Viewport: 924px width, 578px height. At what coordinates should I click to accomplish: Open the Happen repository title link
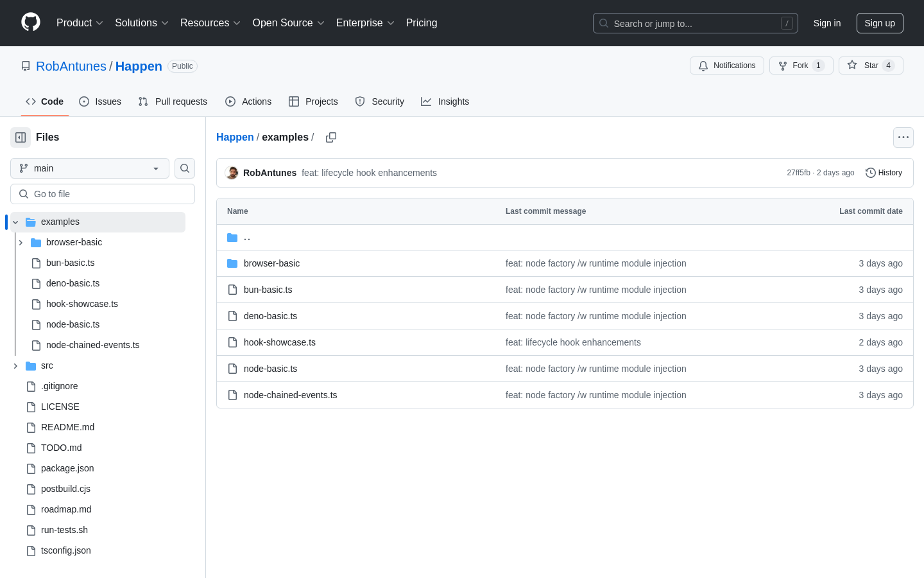pos(139,66)
